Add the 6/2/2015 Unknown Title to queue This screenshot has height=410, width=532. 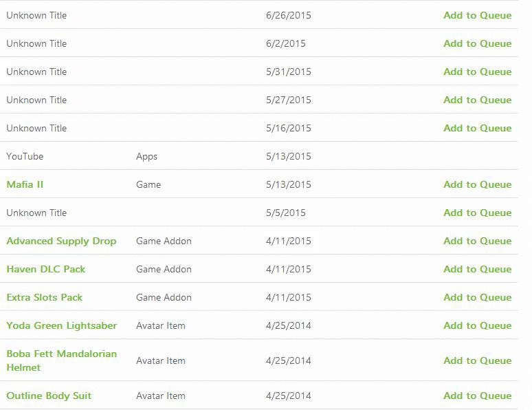tap(477, 43)
